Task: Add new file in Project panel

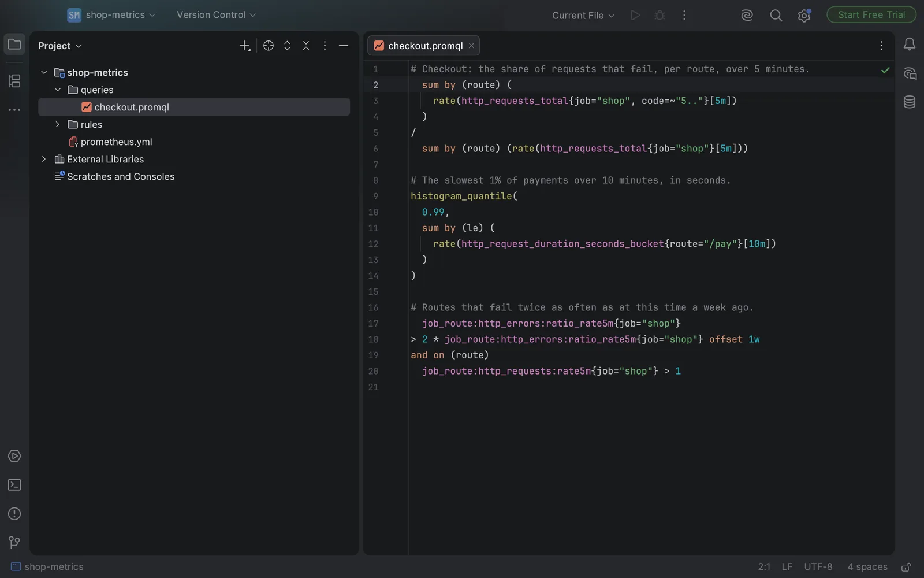Action: 245,46
